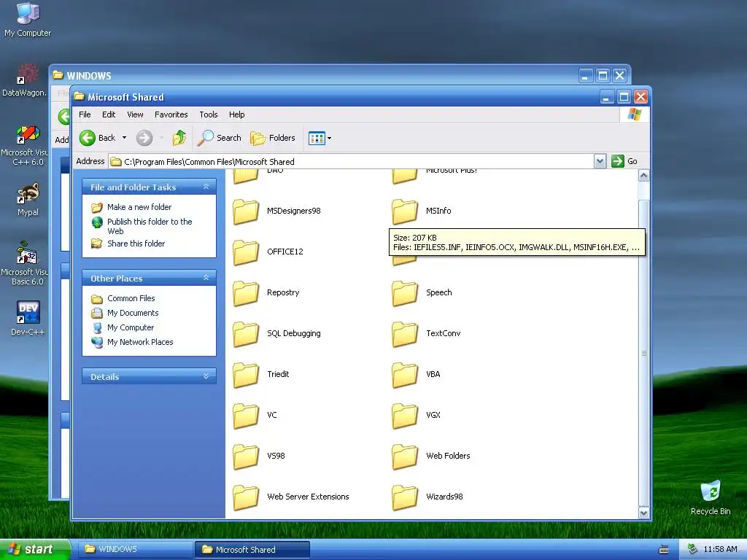This screenshot has width=747, height=560.
Task: Select the OFFICE12 folder
Action: pyautogui.click(x=268, y=252)
